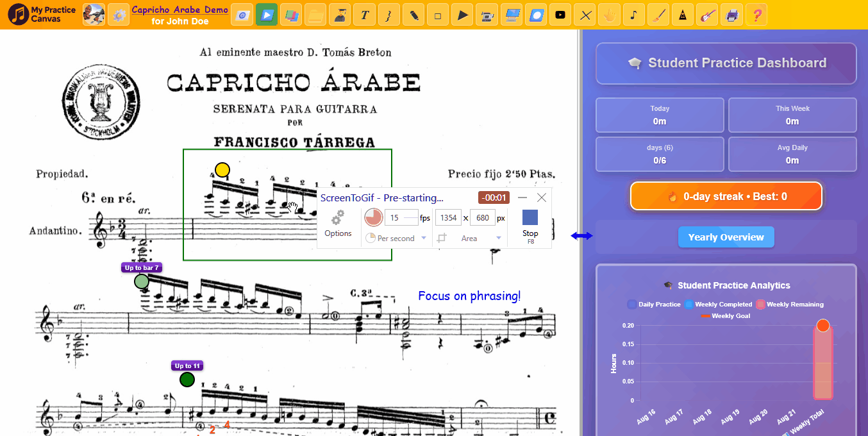This screenshot has height=436, width=868.
Task: Open the yellow folder toolbar icon
Action: pyautogui.click(x=315, y=14)
